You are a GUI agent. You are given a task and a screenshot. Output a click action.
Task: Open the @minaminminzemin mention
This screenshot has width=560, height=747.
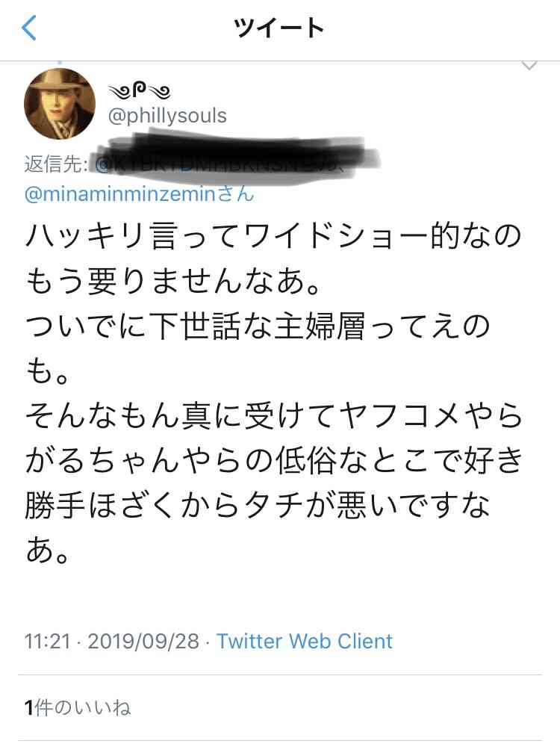tap(139, 194)
